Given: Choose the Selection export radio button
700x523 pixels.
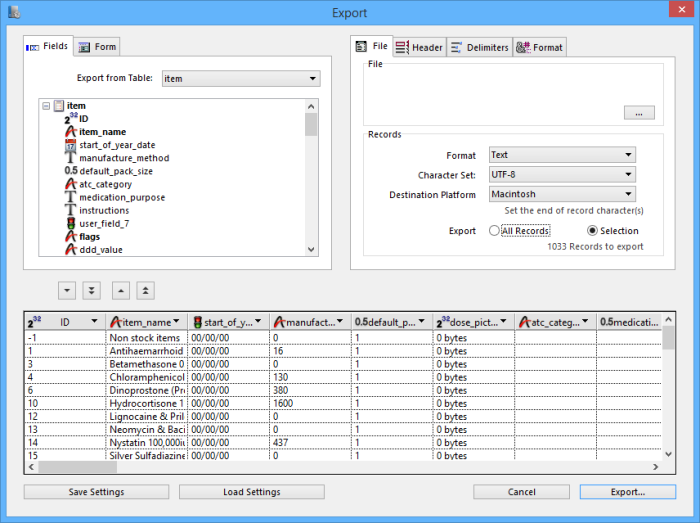Looking at the screenshot, I should [x=593, y=231].
